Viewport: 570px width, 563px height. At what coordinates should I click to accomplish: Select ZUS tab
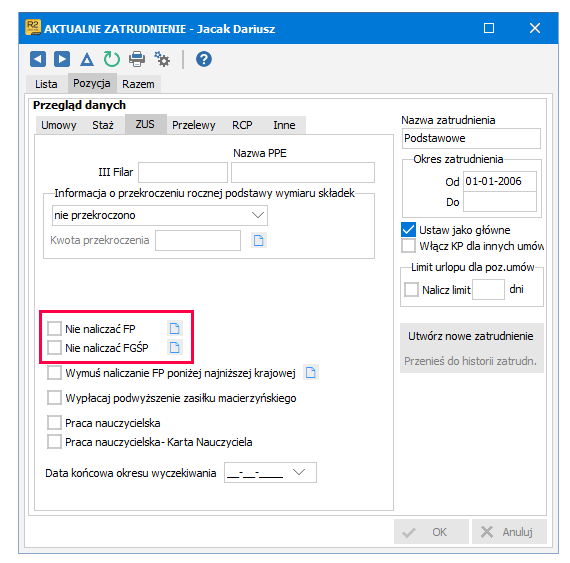point(145,124)
